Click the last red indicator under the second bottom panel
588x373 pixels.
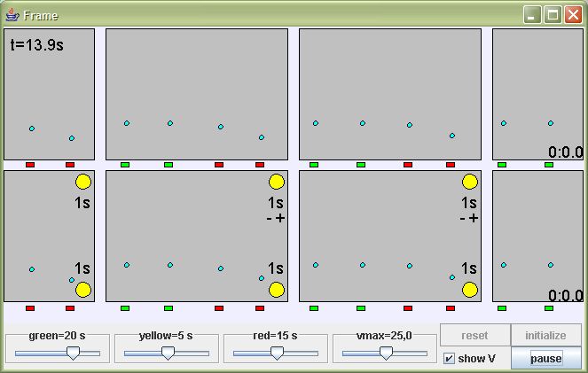(260, 308)
